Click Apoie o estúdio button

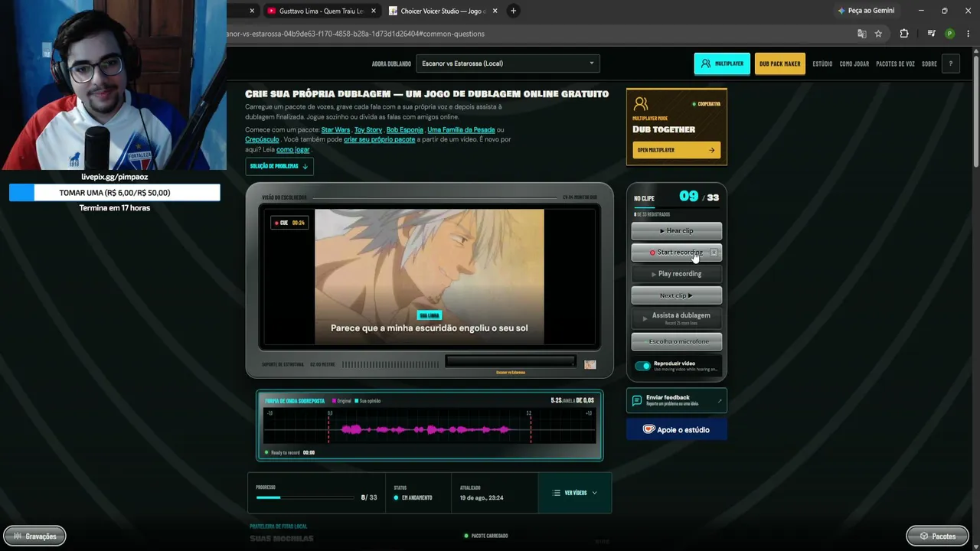[x=677, y=430]
